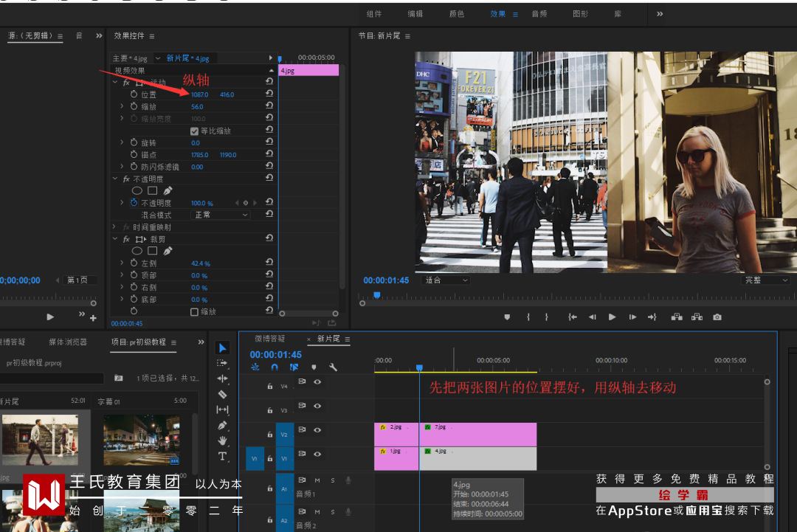
Task: Hide track V2 using its eye icon
Action: tap(317, 430)
